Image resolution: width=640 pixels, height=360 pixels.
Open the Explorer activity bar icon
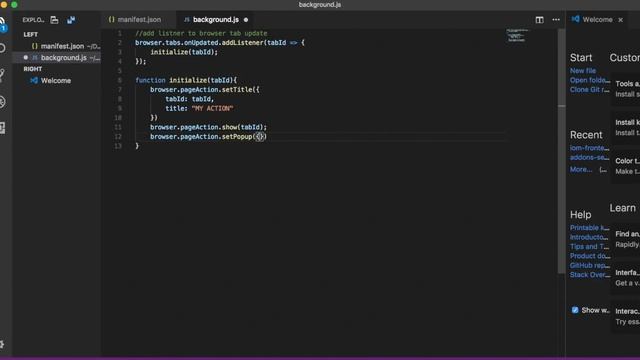tap(2, 24)
